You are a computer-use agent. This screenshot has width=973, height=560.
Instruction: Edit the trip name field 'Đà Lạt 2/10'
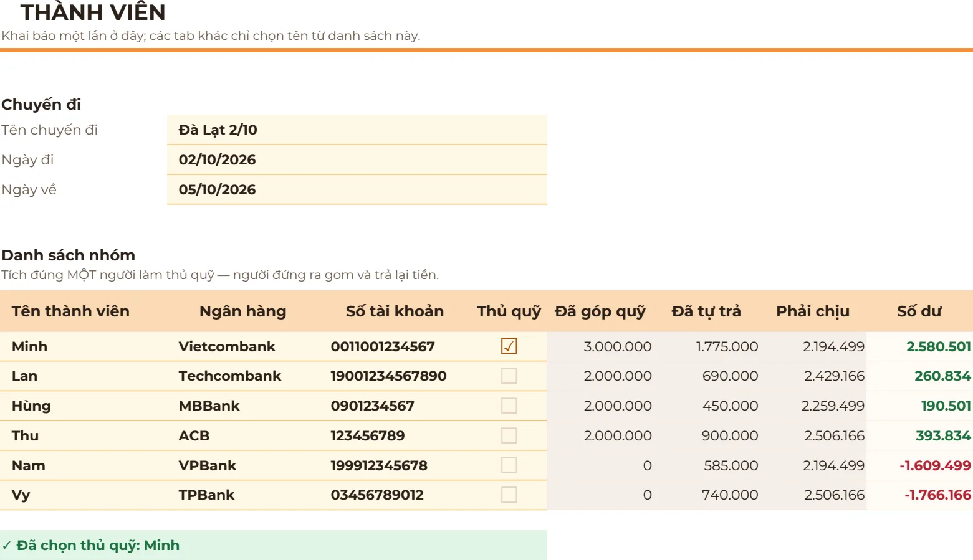click(x=357, y=130)
